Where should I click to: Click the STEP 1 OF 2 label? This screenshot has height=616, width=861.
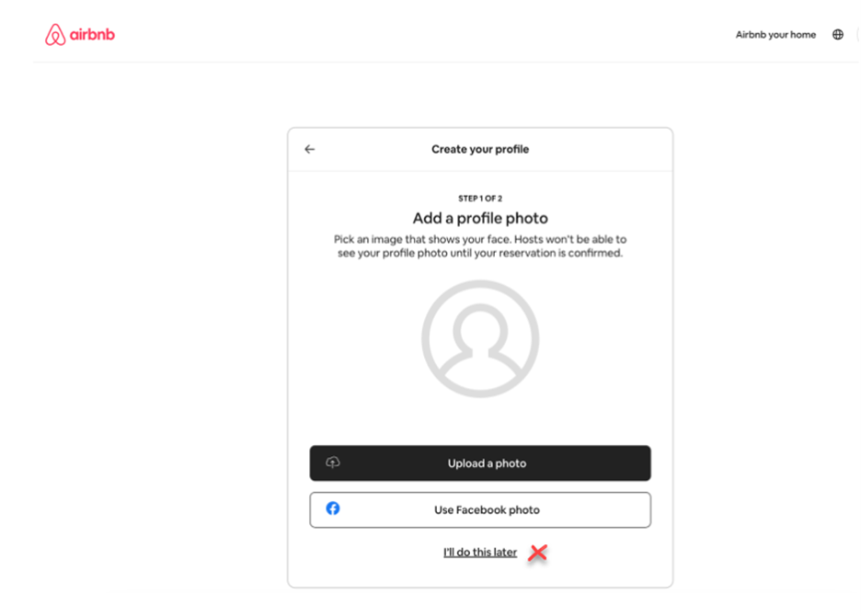pyautogui.click(x=480, y=199)
